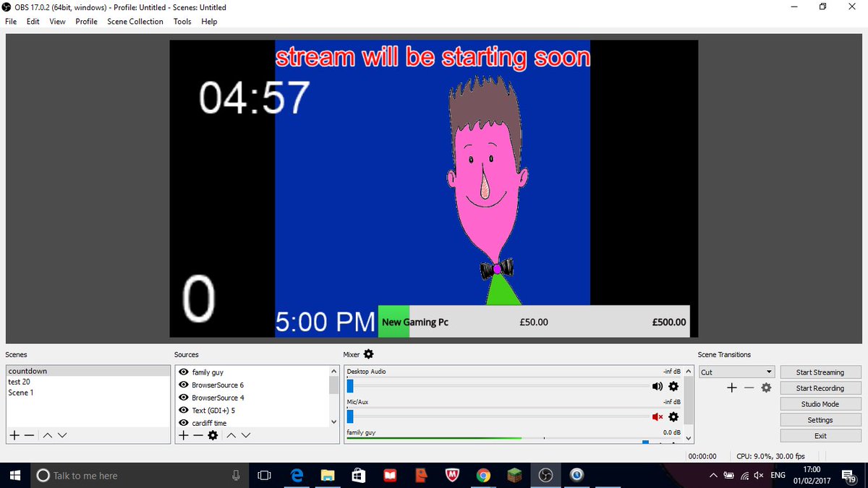Toggle visibility of cardiff time source

[x=184, y=423]
